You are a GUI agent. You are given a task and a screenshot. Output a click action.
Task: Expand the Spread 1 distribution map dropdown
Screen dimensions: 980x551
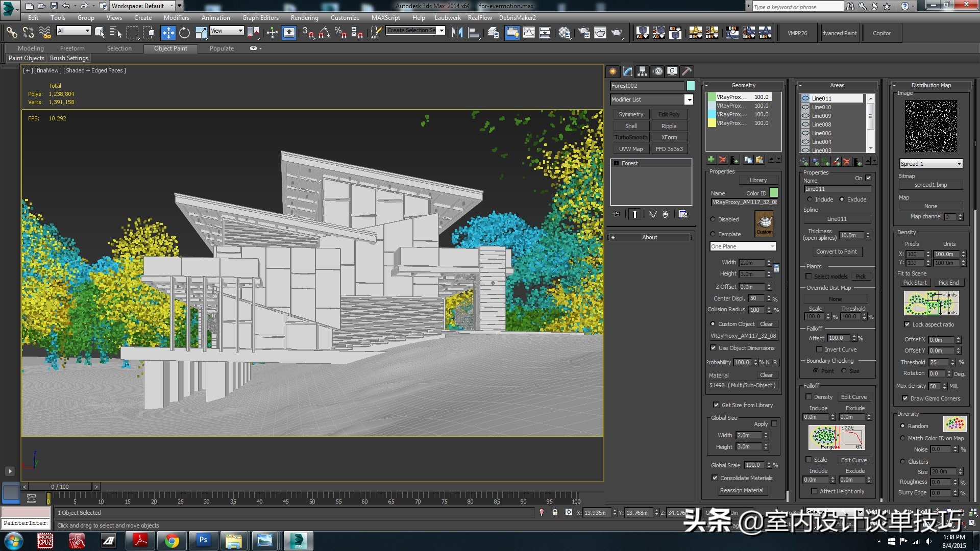tap(959, 164)
